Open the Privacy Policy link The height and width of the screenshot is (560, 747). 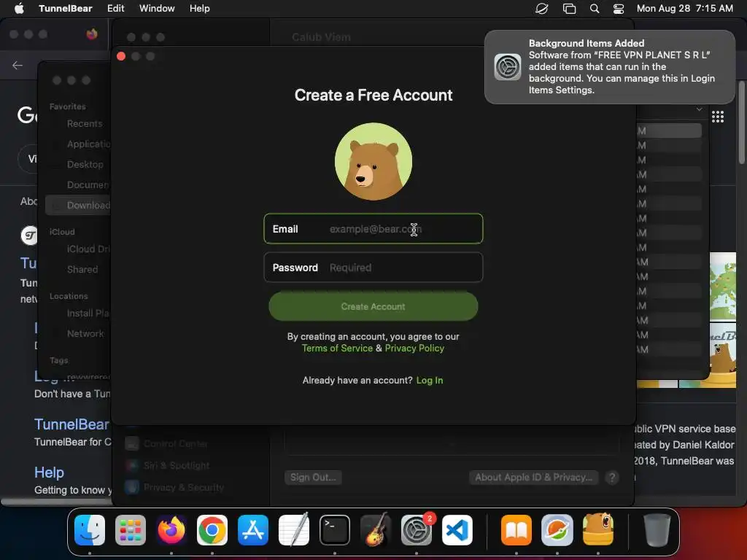[x=414, y=348]
